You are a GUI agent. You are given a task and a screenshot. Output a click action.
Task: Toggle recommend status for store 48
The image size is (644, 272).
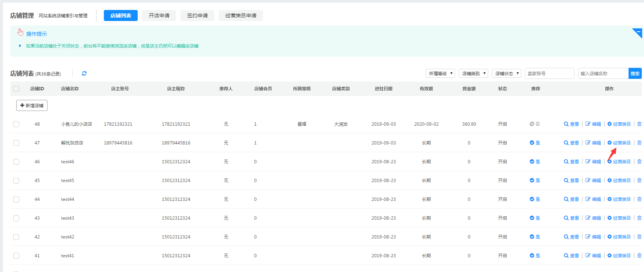point(535,124)
